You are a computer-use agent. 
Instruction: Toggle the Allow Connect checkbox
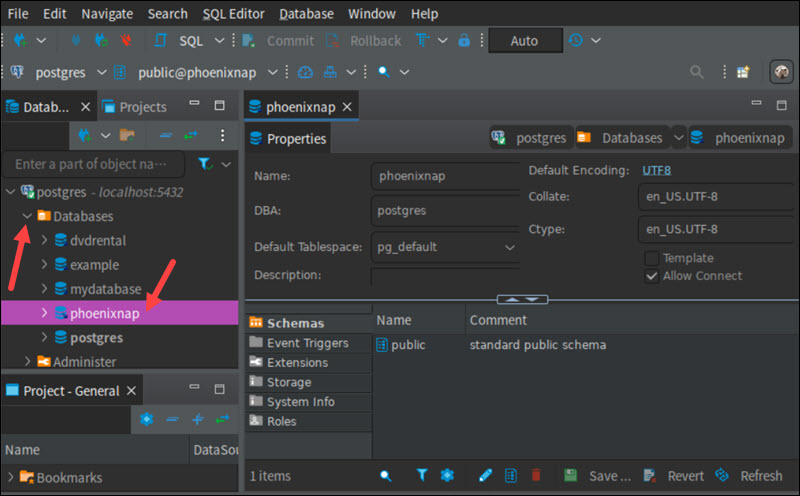(652, 276)
